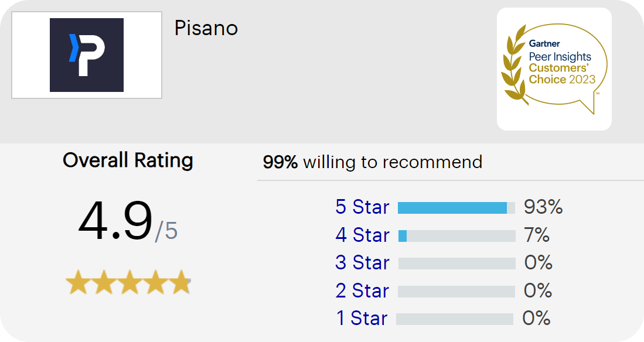Click the Pisano vendor name
Viewport: 644px width, 342px height.
point(206,28)
